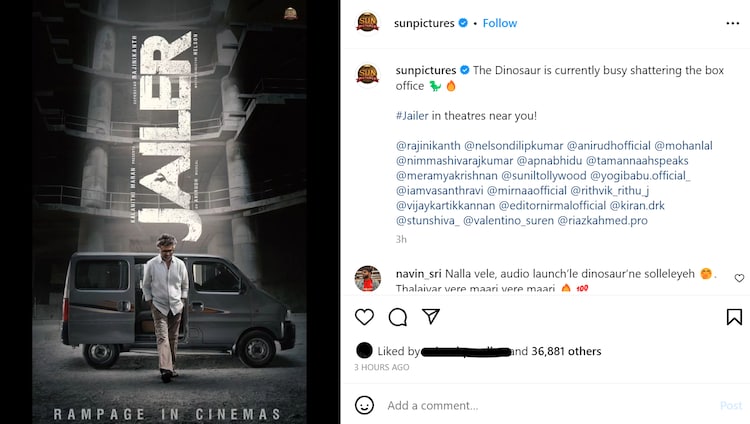
Task: Save post with bookmark icon
Action: click(x=734, y=317)
